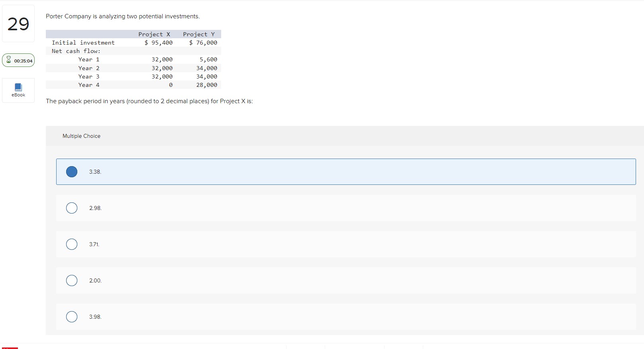Select the 3.38 answer radio button
The height and width of the screenshot is (349, 644).
(x=72, y=172)
